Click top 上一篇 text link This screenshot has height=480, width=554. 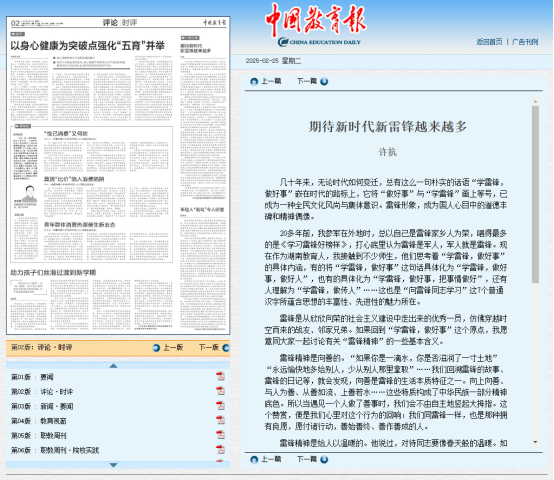(x=271, y=81)
